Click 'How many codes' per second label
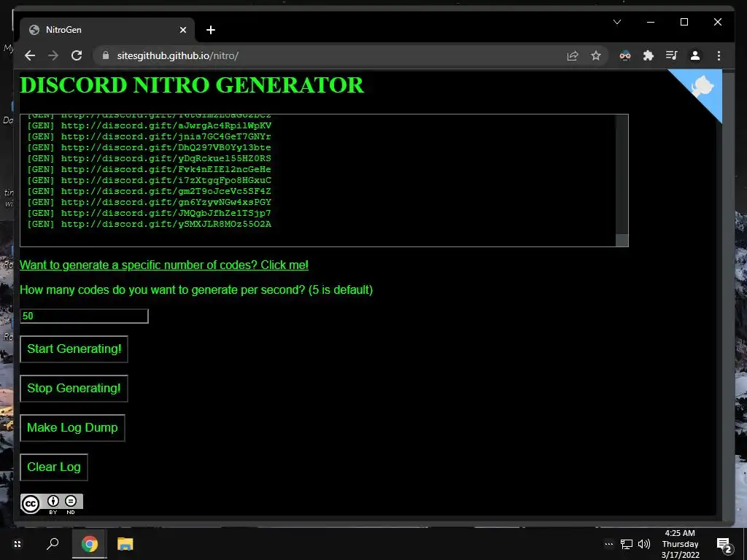Screen dimensions: 747x560 pos(196,290)
